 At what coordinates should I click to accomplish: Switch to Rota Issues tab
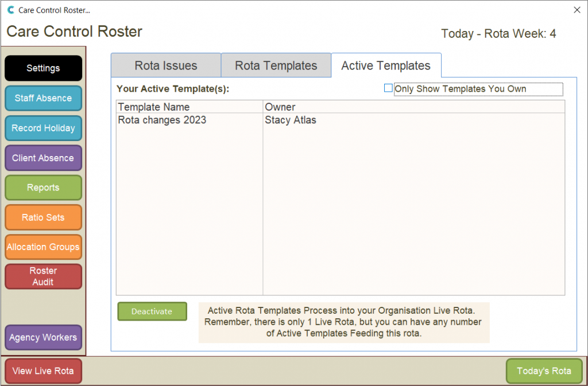[165, 65]
